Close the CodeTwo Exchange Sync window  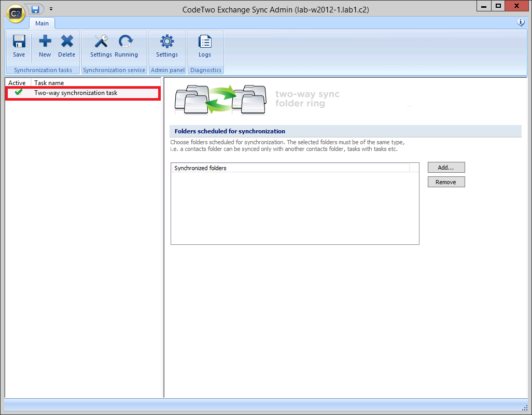pyautogui.click(x=517, y=6)
